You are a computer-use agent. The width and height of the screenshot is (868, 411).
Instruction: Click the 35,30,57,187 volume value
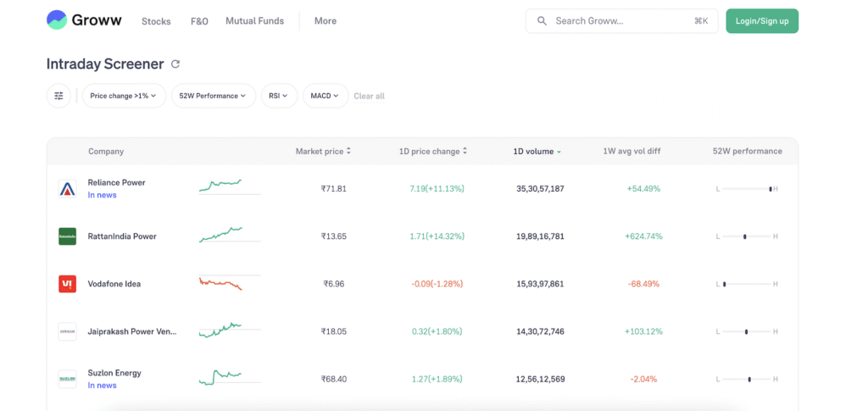(x=540, y=189)
